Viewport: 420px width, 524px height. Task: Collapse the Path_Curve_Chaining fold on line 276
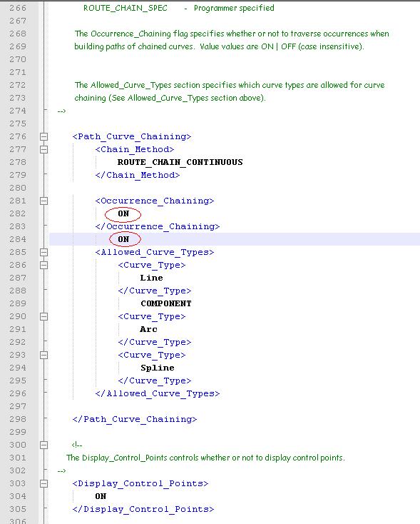click(x=43, y=136)
